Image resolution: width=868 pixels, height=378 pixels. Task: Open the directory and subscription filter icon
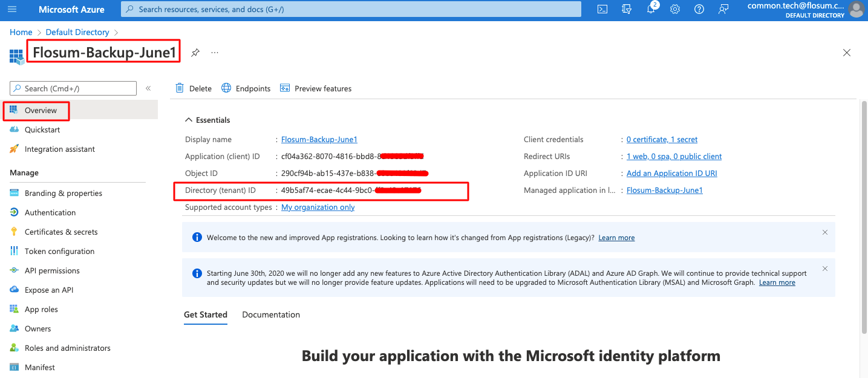627,9
